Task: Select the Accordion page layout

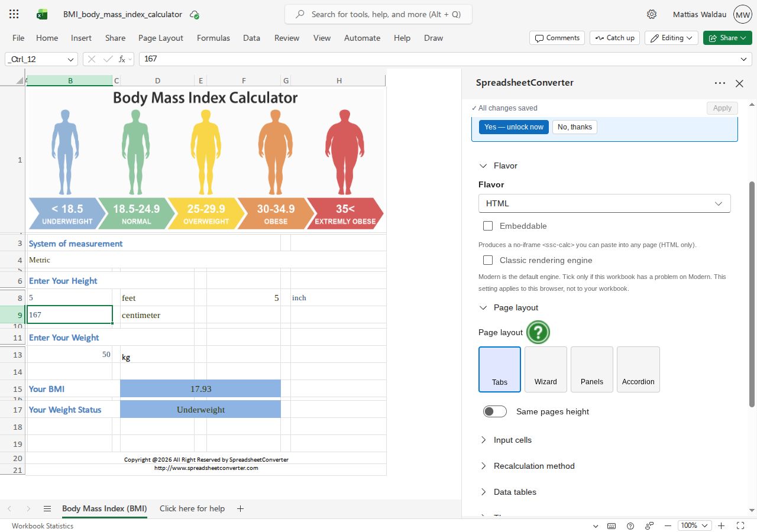Action: coord(638,369)
